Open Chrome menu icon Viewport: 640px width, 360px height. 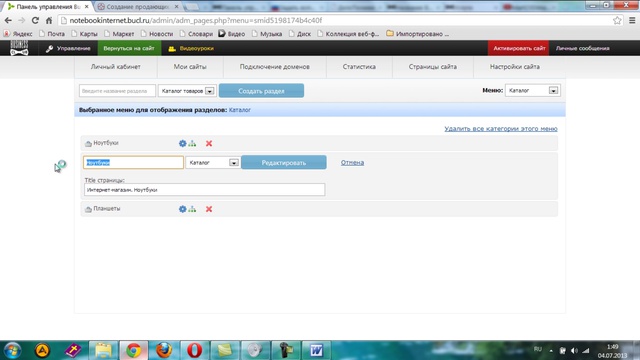632,20
